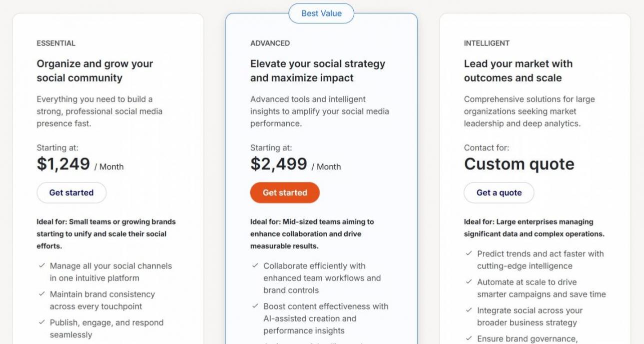Click the Best Value badge

(x=321, y=13)
